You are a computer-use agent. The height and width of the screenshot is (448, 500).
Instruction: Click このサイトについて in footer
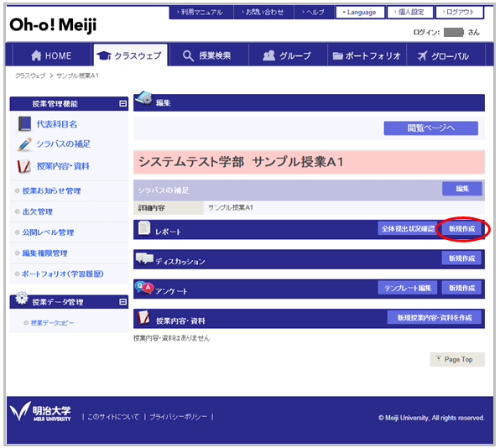pyautogui.click(x=113, y=416)
